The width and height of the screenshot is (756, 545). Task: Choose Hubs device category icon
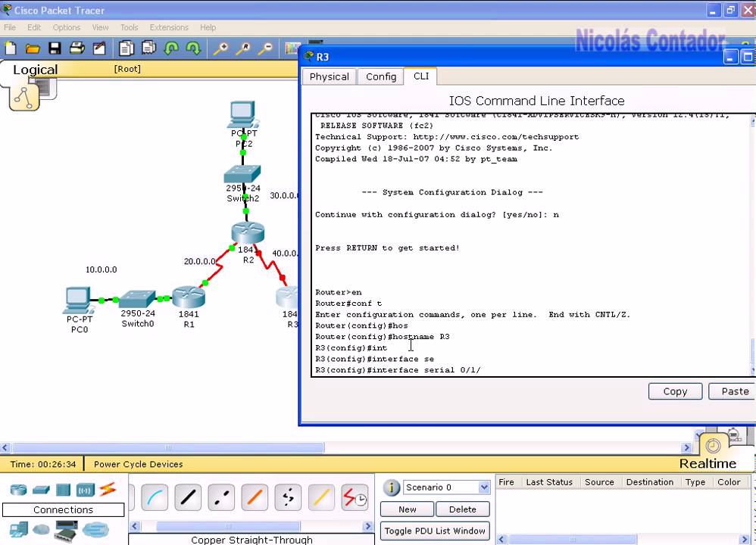click(63, 490)
